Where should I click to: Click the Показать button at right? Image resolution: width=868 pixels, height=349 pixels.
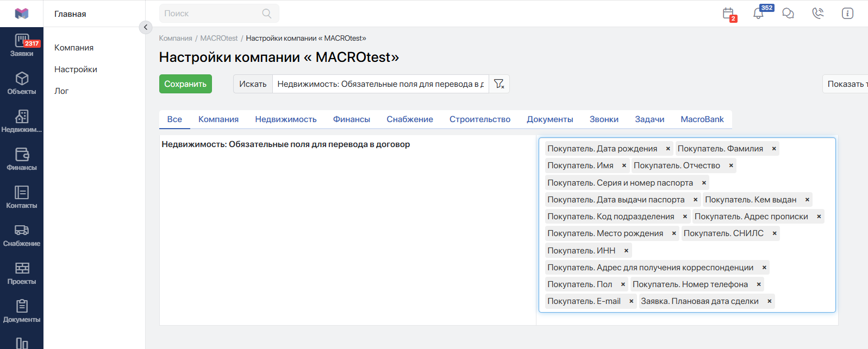846,84
